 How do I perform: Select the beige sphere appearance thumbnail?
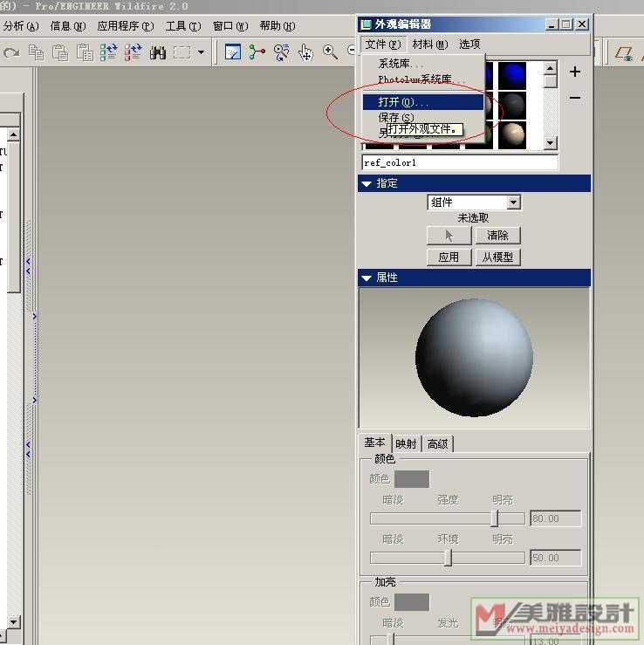coord(512,135)
